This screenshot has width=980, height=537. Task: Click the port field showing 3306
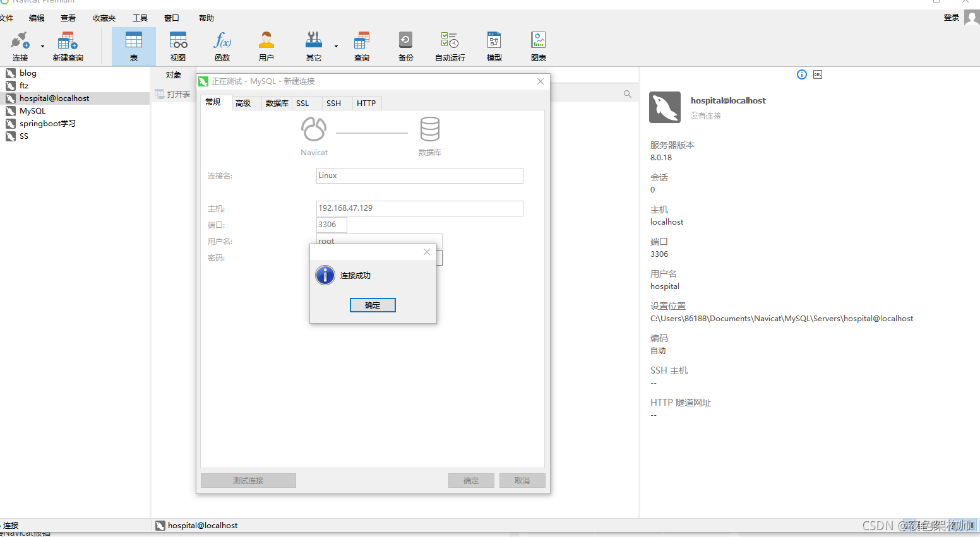pyautogui.click(x=332, y=225)
